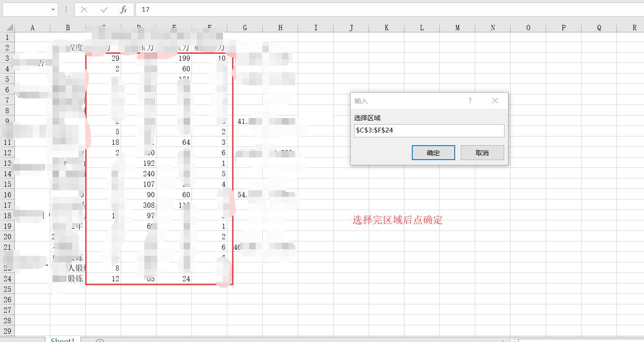This screenshot has height=342, width=644.
Task: Click cell with value 2 in row 20
Action: 209,237
